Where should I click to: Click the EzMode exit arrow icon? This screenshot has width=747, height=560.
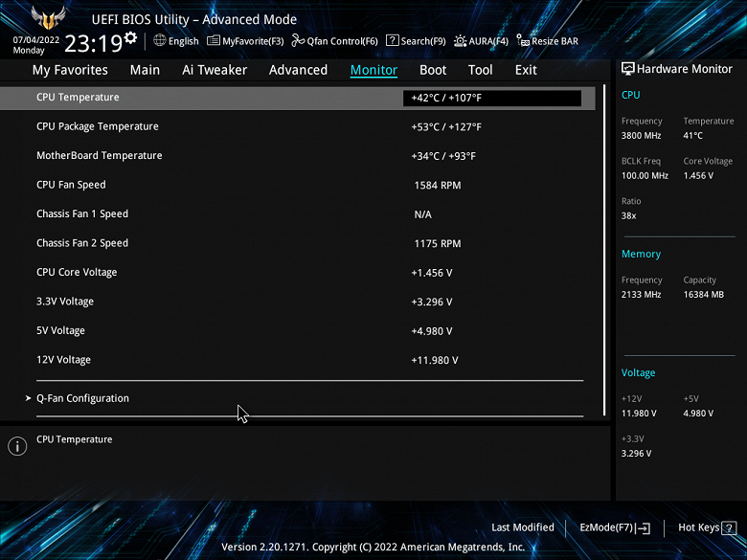click(643, 527)
